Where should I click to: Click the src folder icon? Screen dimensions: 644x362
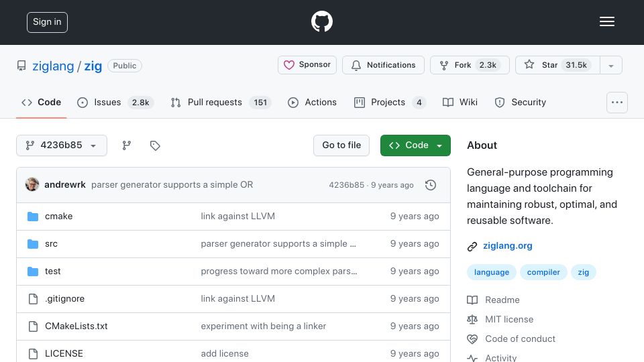[x=33, y=244]
